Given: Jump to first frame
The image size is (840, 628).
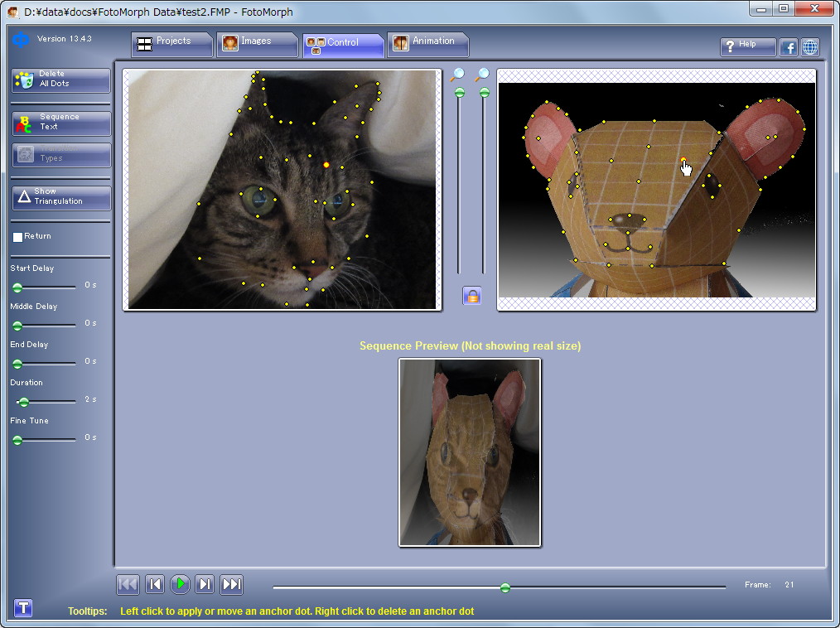Looking at the screenshot, I should 128,584.
